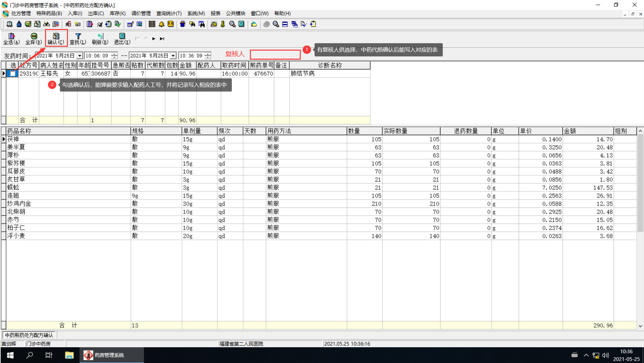The image size is (644, 363).
Task: Open the 处方管理 menu
Action: point(21,13)
